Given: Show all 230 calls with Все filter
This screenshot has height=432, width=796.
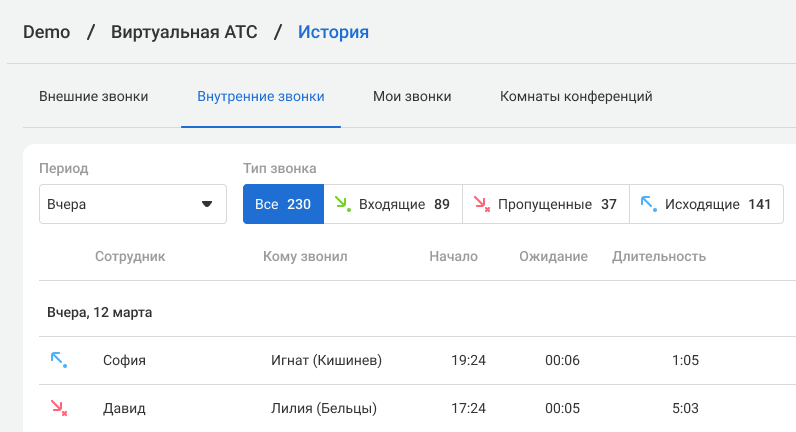Looking at the screenshot, I should click(x=283, y=204).
